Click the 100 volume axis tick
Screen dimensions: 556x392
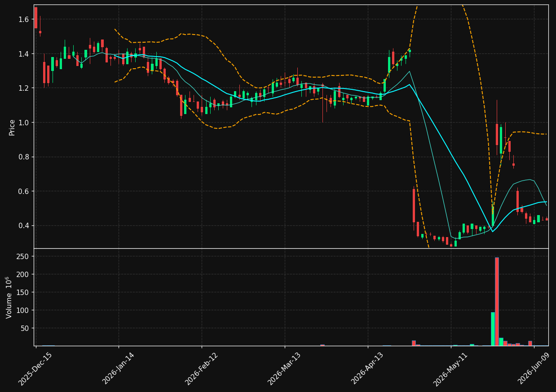[x=24, y=310]
